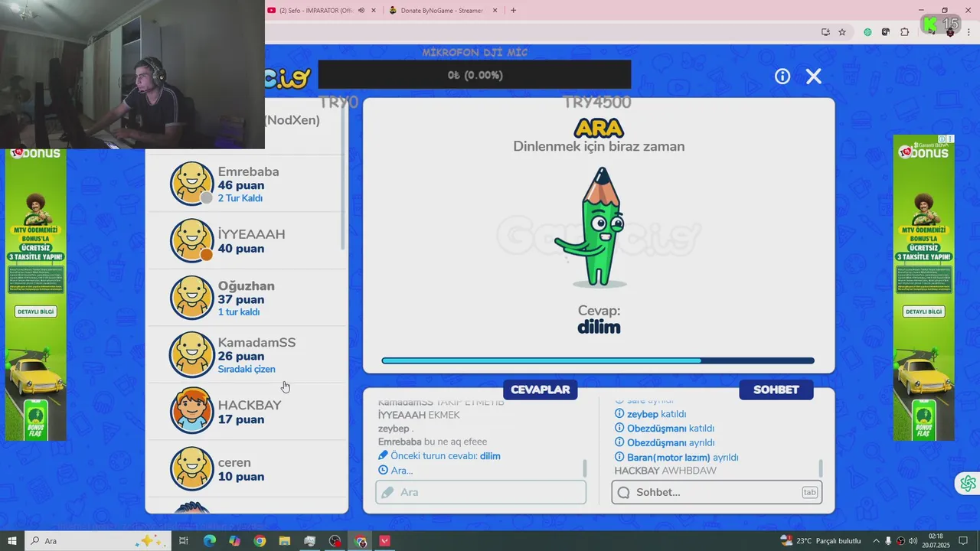The height and width of the screenshot is (551, 980).
Task: Select the SOHBET panel header
Action: (x=776, y=390)
